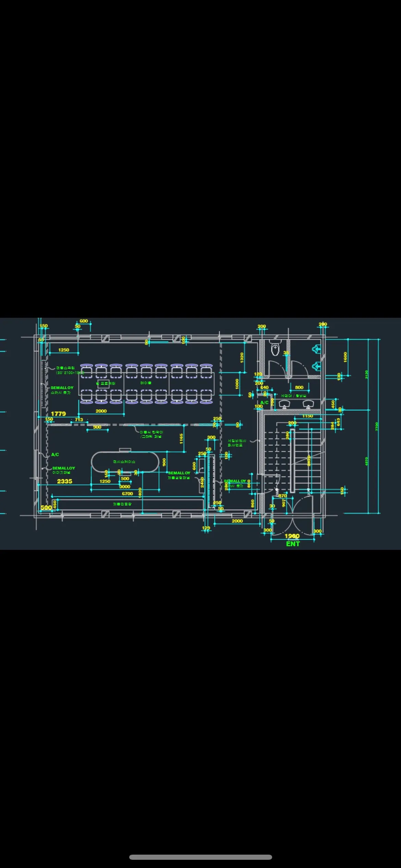Tap the green ENT entrance label
The image size is (401, 868).
(293, 544)
